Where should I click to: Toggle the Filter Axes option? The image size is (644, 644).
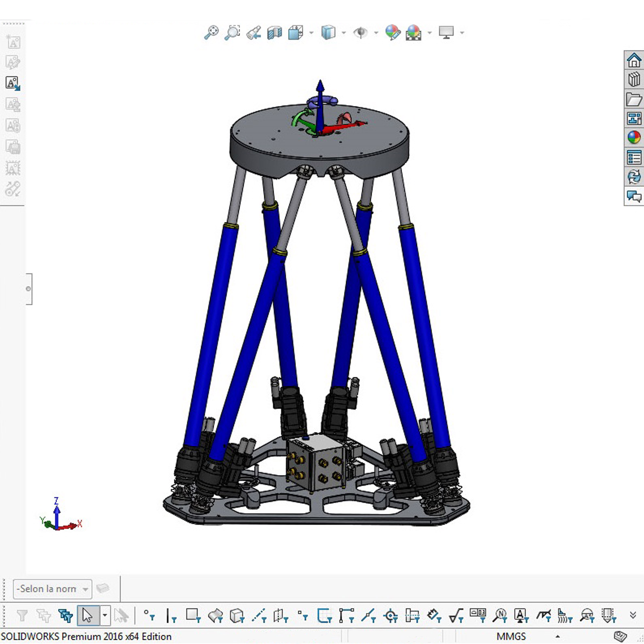pos(259,615)
